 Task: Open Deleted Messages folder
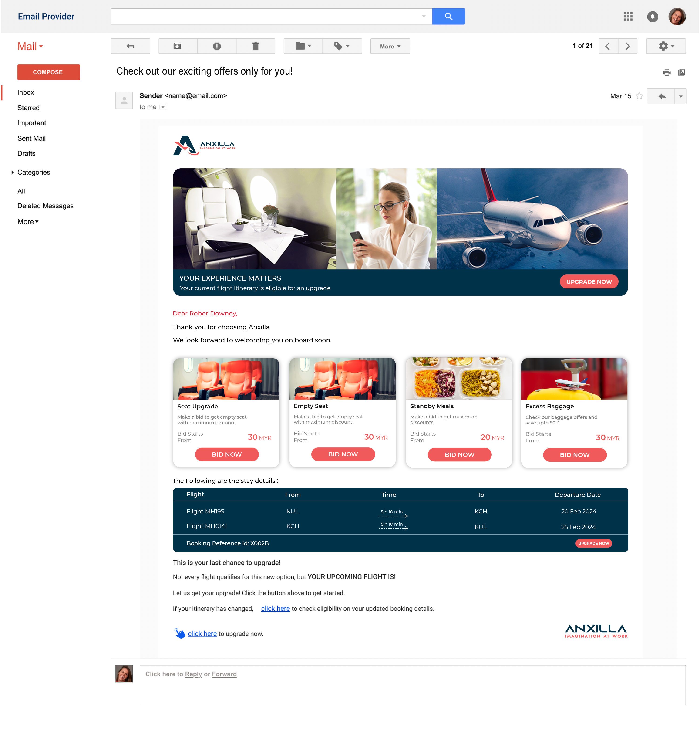(45, 206)
